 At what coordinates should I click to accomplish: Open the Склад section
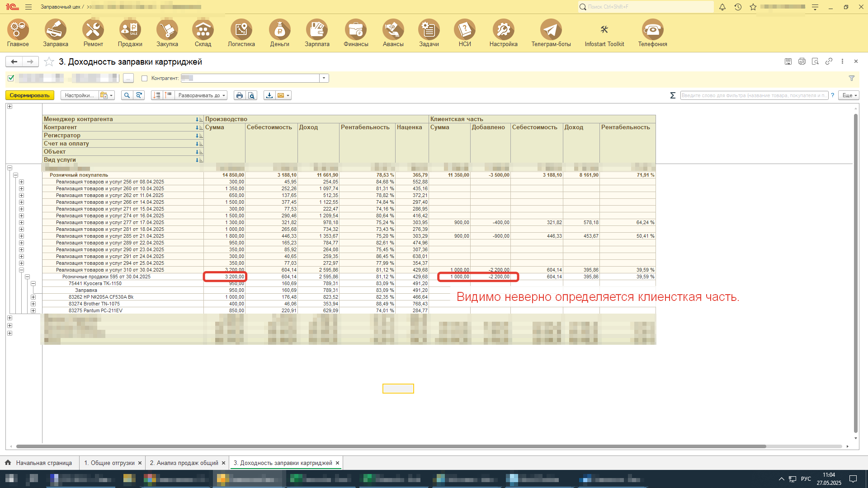pyautogui.click(x=203, y=33)
